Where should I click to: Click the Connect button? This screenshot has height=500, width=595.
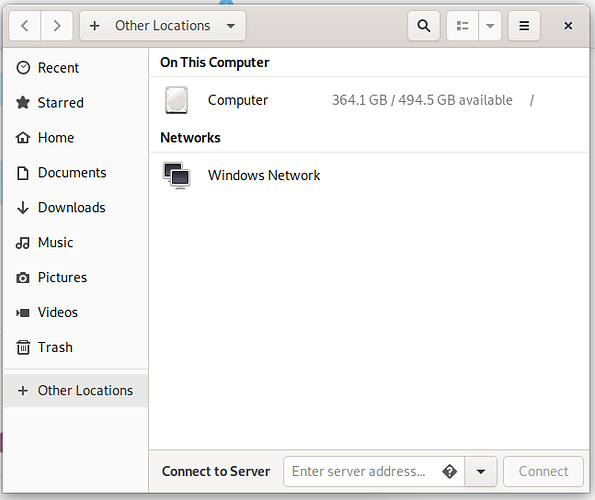(x=543, y=472)
